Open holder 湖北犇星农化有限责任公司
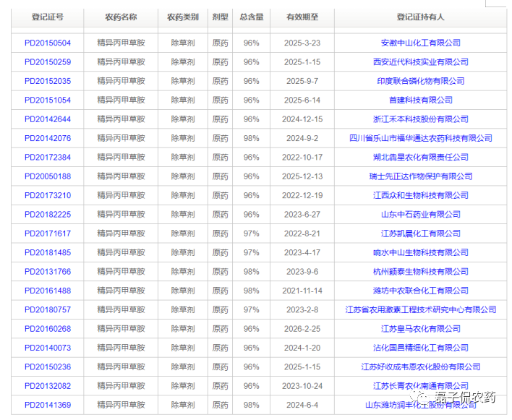The height and width of the screenshot is (420, 512). click(421, 158)
